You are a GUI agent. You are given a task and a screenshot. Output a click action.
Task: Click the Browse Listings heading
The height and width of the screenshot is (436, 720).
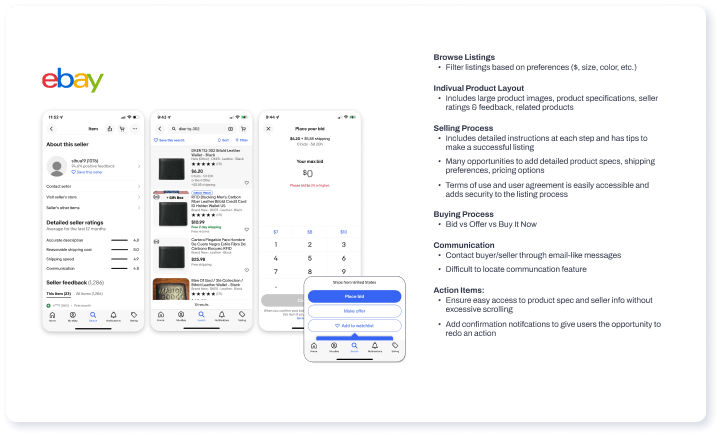pos(464,57)
